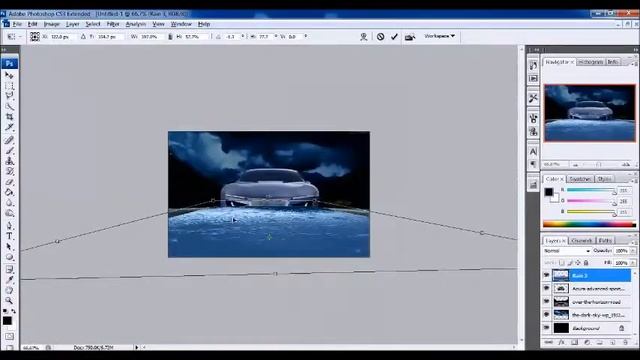This screenshot has height=360, width=640.
Task: Select the Quick Selection tool
Action: tap(9, 107)
